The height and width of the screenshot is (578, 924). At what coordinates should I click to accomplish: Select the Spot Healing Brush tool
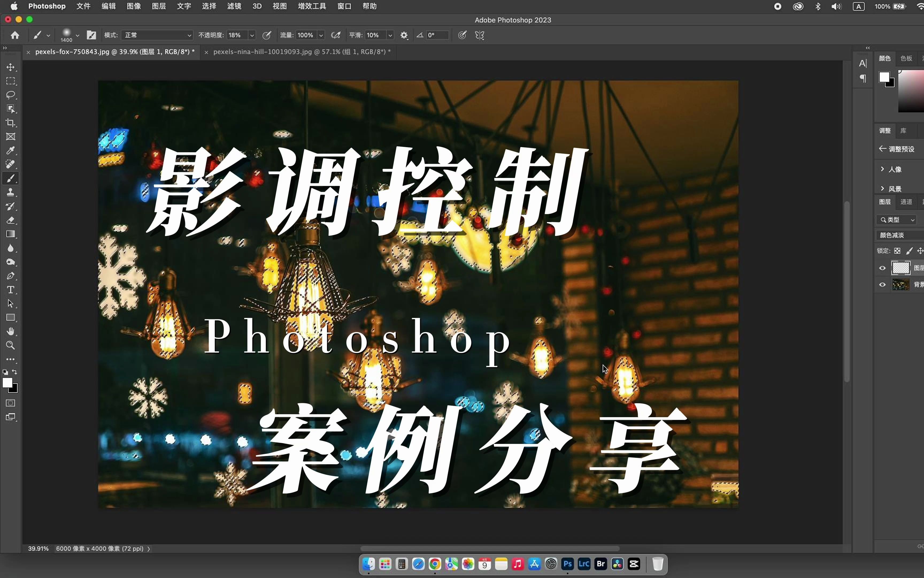[x=10, y=164]
